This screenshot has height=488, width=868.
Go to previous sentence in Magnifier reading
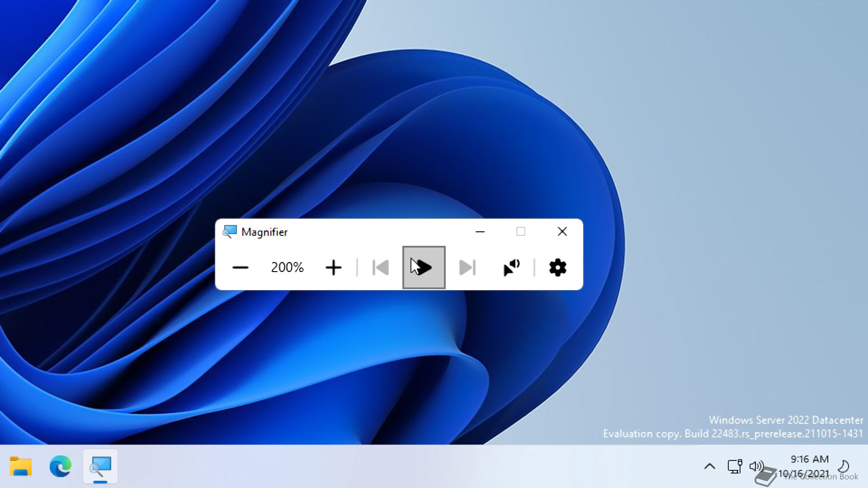pyautogui.click(x=381, y=267)
